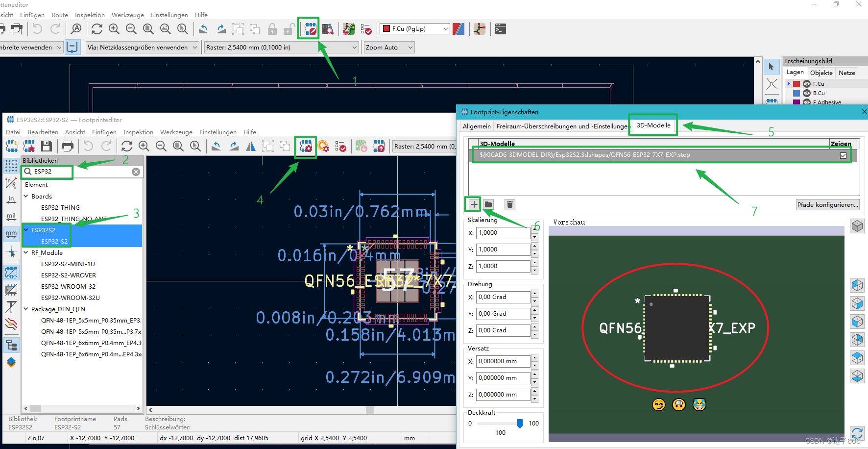Open Raster grid dropdown in PCB editor
The height and width of the screenshot is (449, 868).
click(x=282, y=48)
